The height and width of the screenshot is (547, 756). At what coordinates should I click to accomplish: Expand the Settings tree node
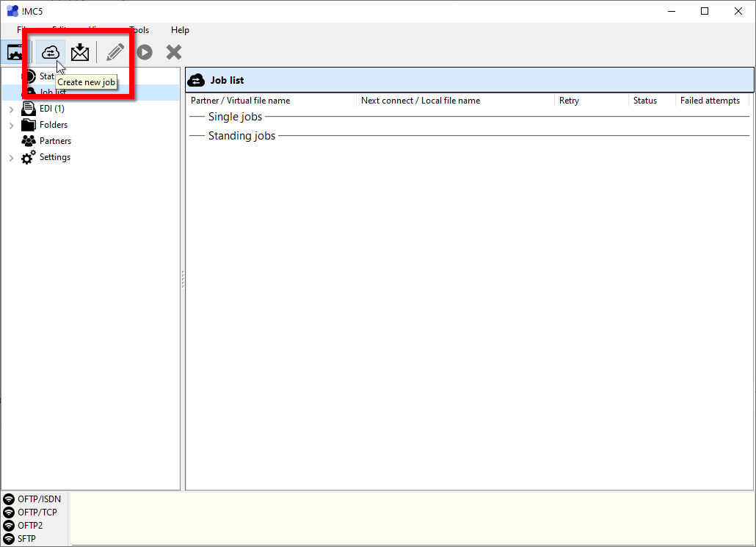point(12,158)
